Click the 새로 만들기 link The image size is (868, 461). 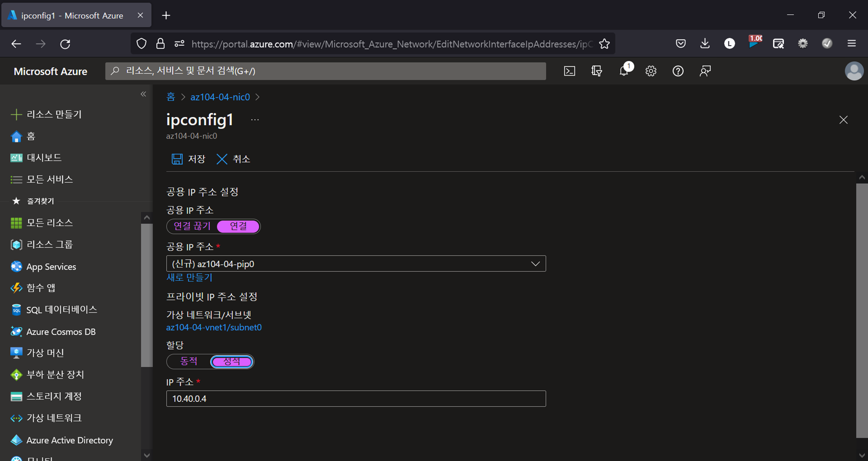coord(189,277)
